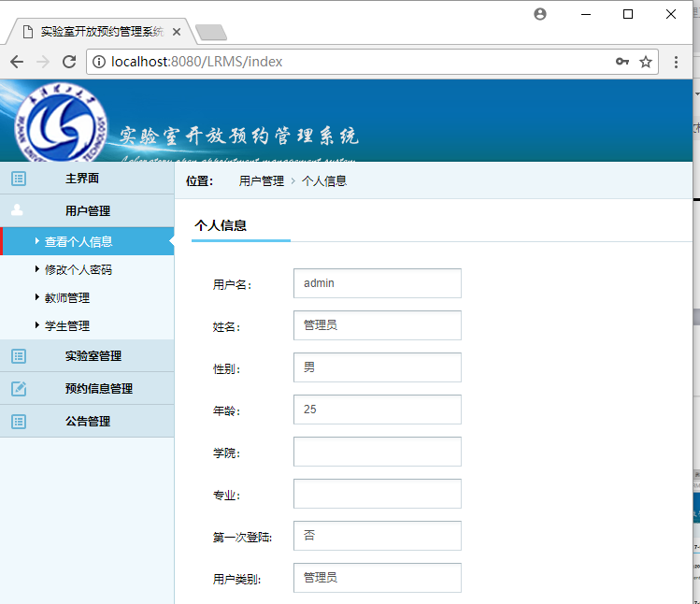This screenshot has width=700, height=604.
Task: Click the user icon beside 用户管理
Action: pos(17,210)
